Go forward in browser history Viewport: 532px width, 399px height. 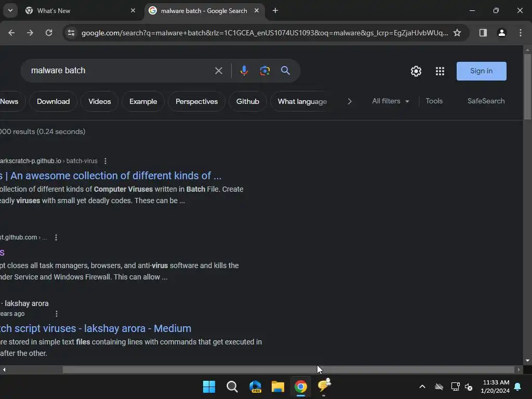[x=30, y=33]
